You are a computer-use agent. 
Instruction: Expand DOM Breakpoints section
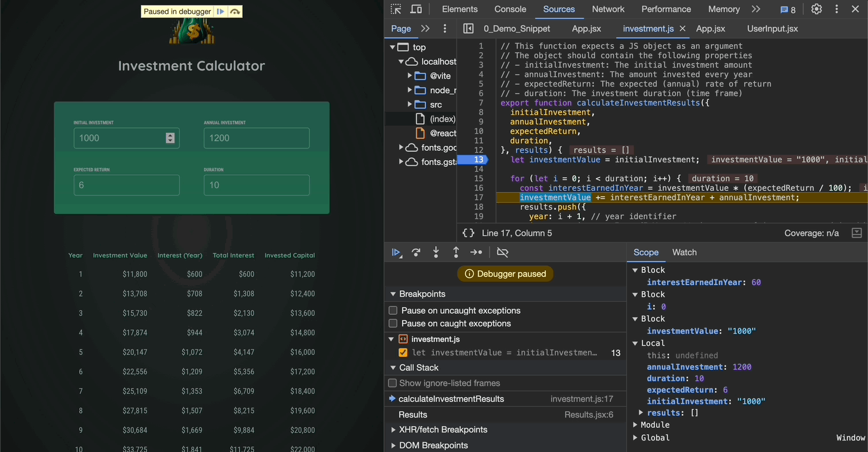pos(393,445)
